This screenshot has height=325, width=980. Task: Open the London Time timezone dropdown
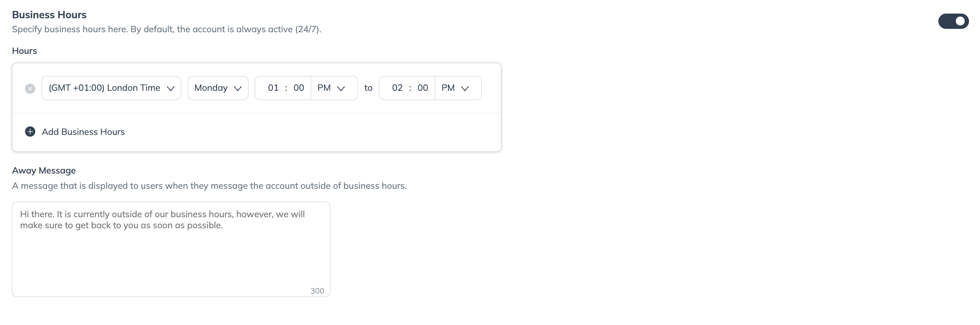(x=104, y=88)
